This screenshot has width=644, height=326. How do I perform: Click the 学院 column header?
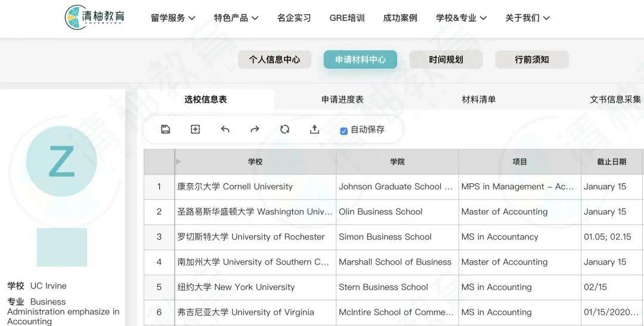tap(397, 162)
